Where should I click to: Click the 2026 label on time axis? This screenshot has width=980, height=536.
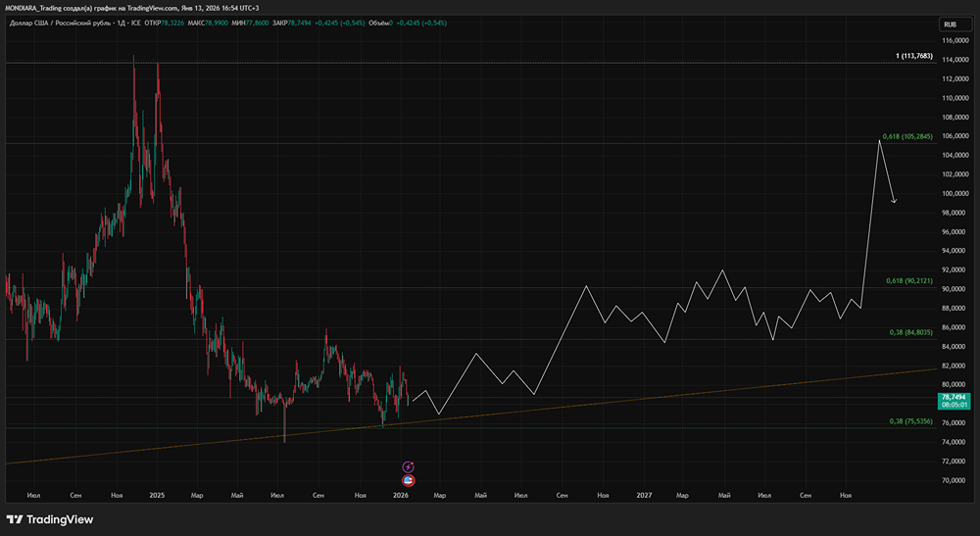(400, 497)
